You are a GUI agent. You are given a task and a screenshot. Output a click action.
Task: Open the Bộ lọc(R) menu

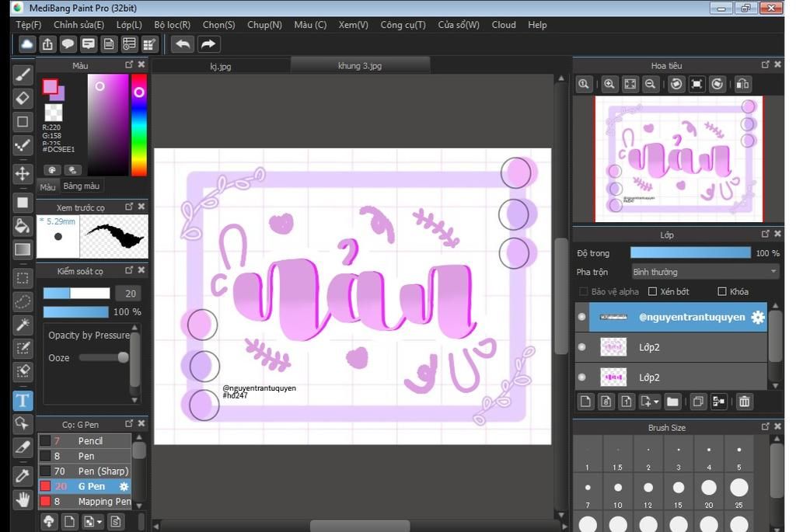(x=172, y=25)
